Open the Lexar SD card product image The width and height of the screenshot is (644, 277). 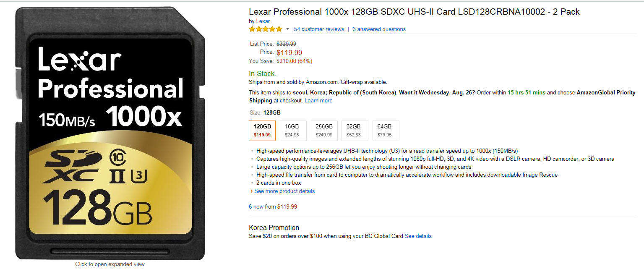tap(110, 133)
